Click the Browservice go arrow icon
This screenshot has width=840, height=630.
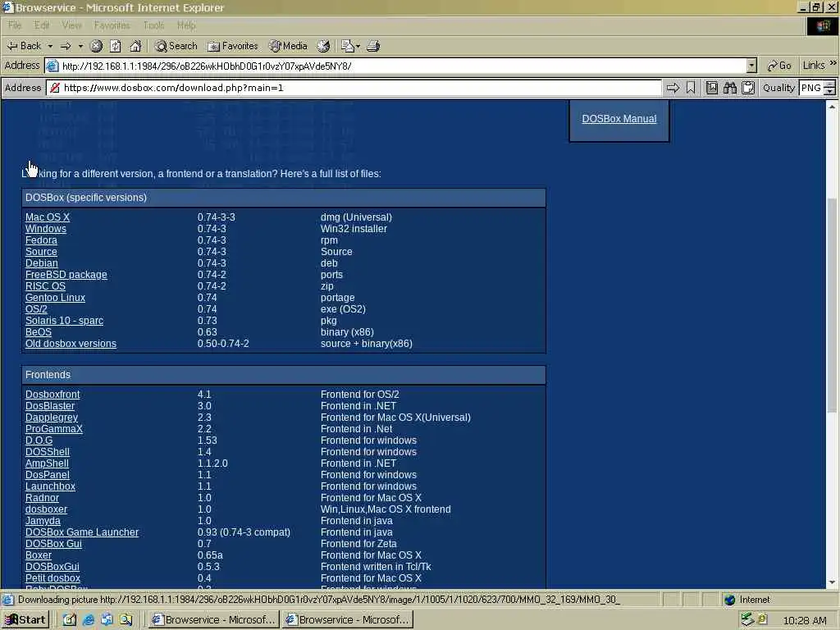click(673, 88)
